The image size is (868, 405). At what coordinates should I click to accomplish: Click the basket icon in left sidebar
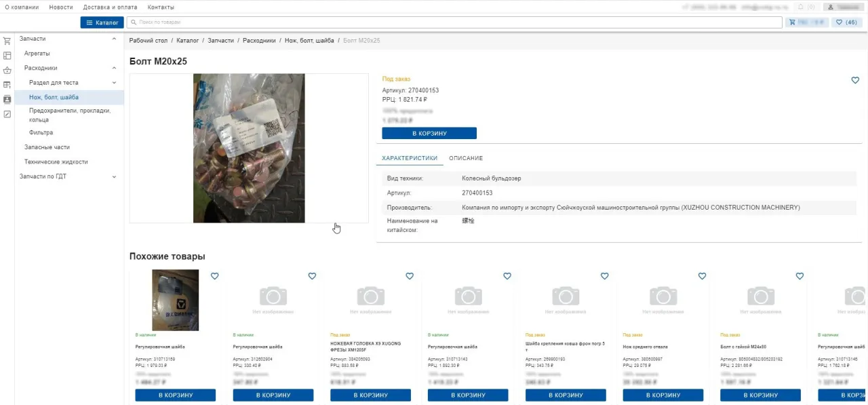point(7,70)
